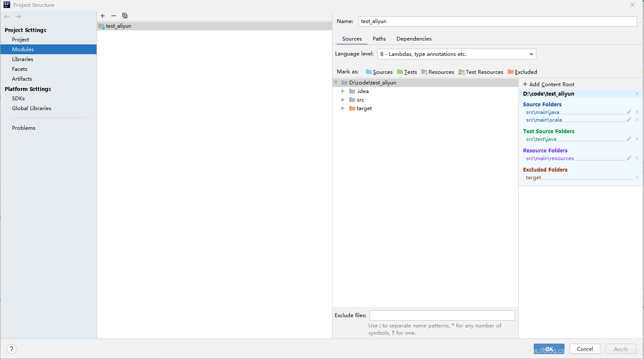Click excluded target folder entry
This screenshot has width=644, height=359.
(533, 178)
